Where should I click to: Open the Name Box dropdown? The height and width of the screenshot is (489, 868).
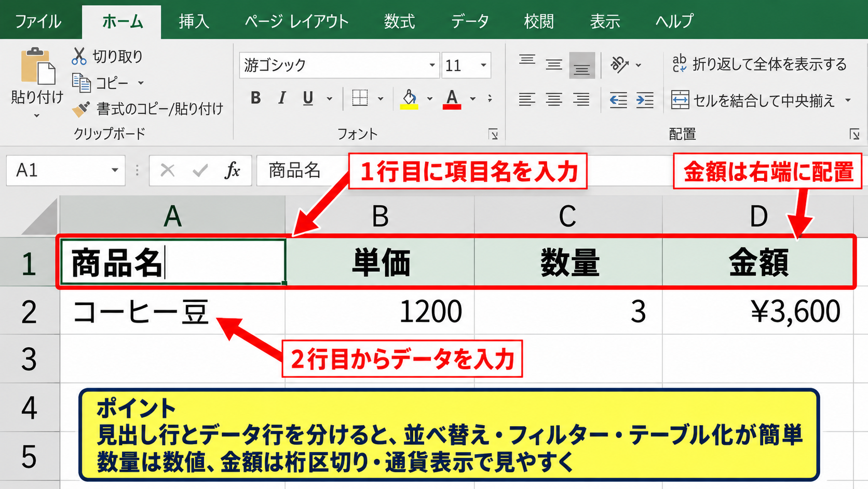pos(115,170)
